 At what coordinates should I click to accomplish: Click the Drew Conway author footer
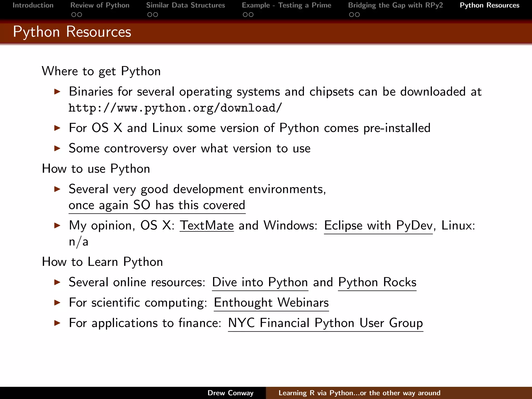(x=230, y=393)
